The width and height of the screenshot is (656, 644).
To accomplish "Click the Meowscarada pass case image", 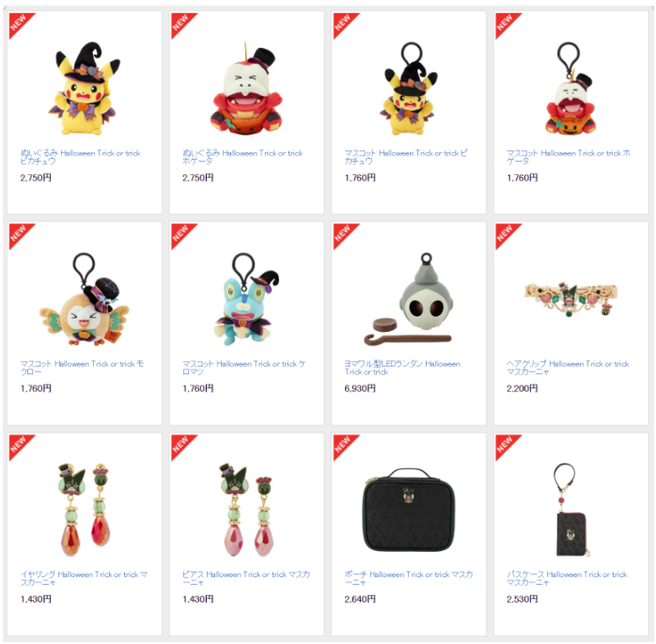I will point(570,510).
